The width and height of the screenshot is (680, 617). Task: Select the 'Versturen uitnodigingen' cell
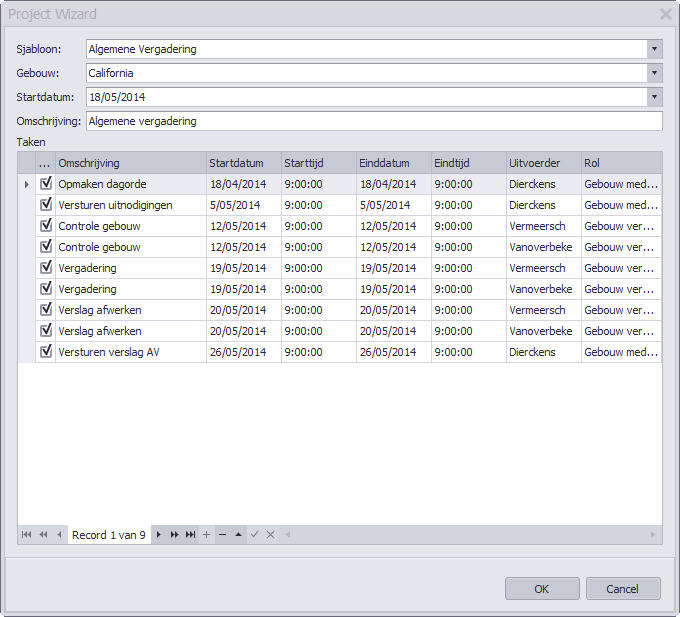coord(131,205)
